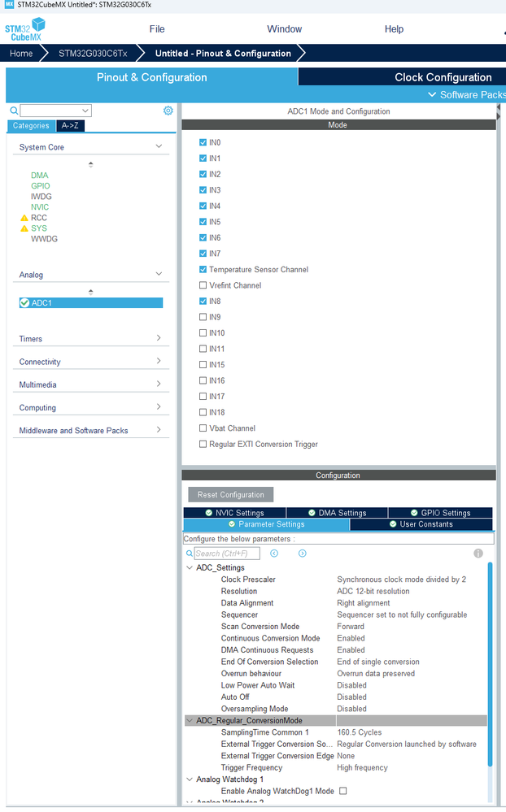Uncheck the IN8 channel checkbox
The height and width of the screenshot is (812, 506).
pyautogui.click(x=203, y=301)
